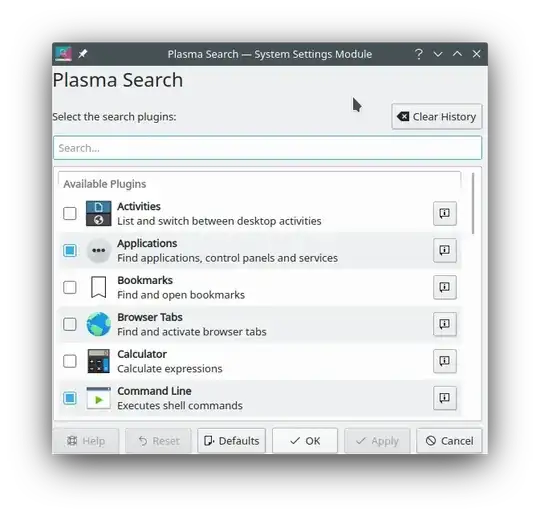Image resolution: width=540 pixels, height=516 pixels.
Task: Select the 'Activities' plugin title text
Action: [139, 206]
